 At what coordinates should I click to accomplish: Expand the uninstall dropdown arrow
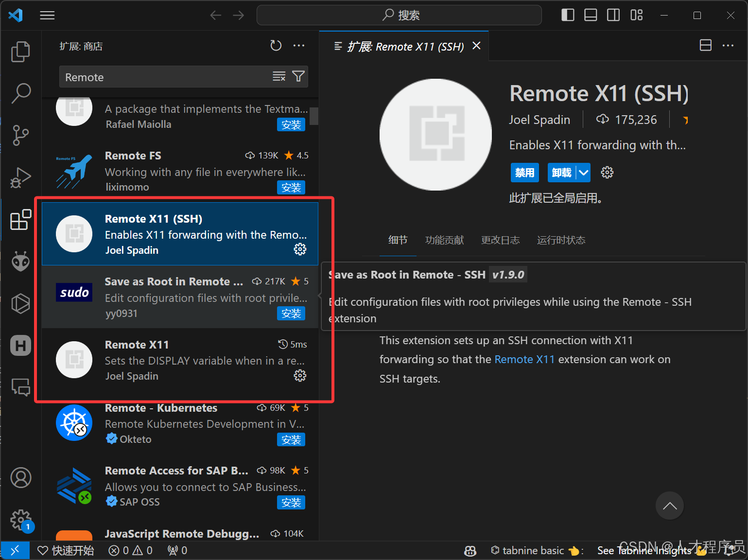pos(584,173)
